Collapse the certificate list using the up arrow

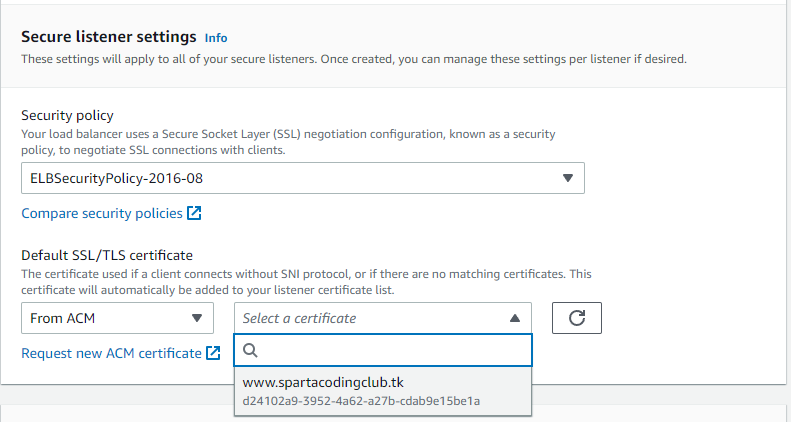(x=515, y=318)
